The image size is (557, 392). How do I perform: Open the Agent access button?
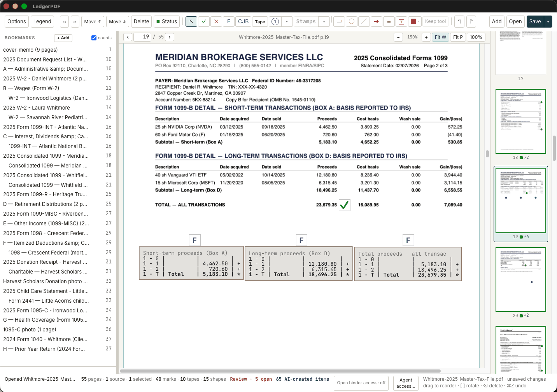[x=406, y=383]
